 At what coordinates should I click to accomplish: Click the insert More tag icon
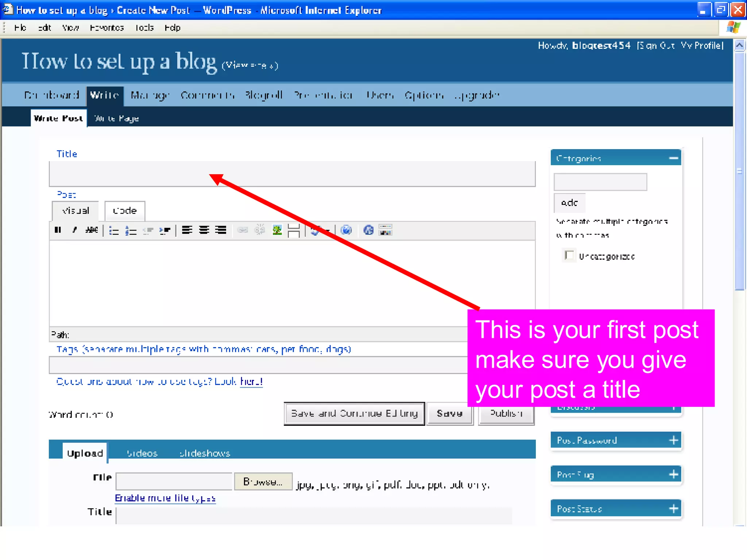[x=294, y=230]
